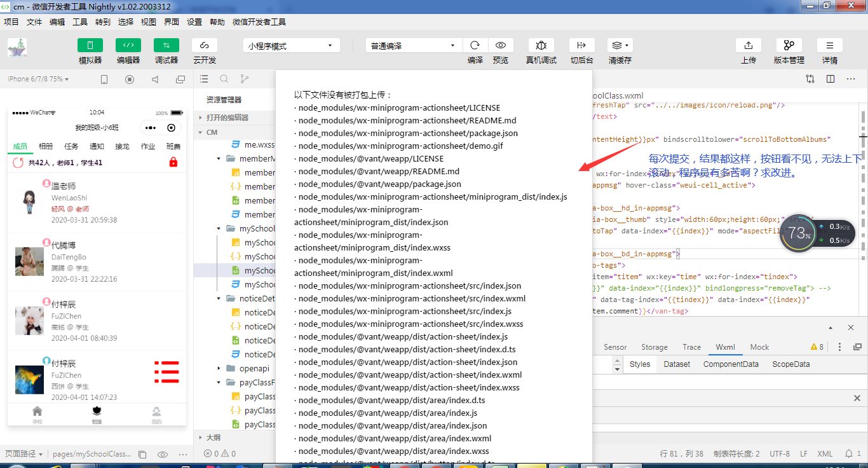Start 真机调试 remote device debugging

541,45
